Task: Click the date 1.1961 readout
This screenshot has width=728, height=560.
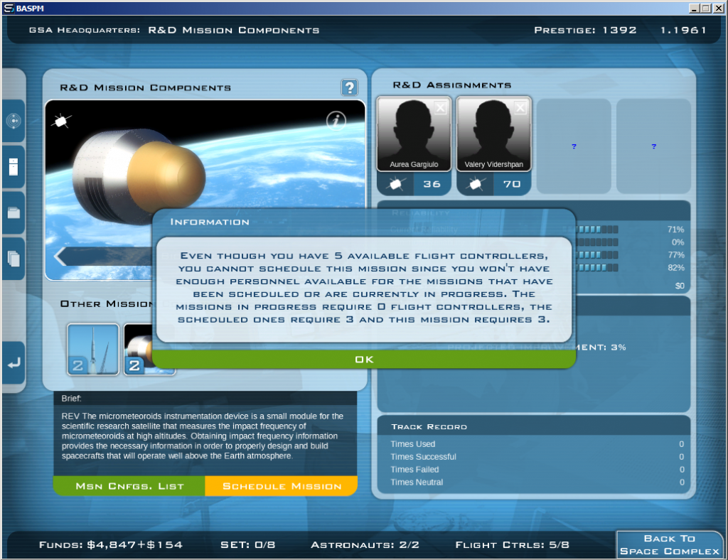Action: click(x=683, y=30)
